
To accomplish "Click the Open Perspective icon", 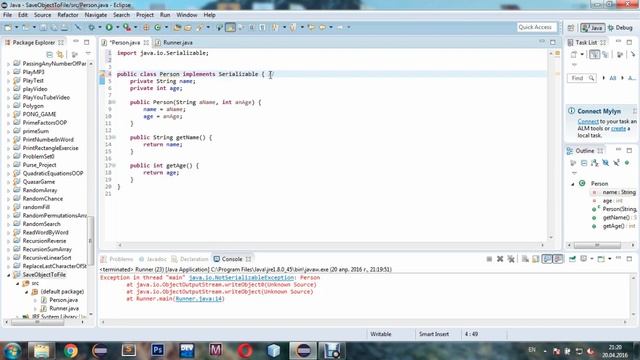I will (571, 28).
